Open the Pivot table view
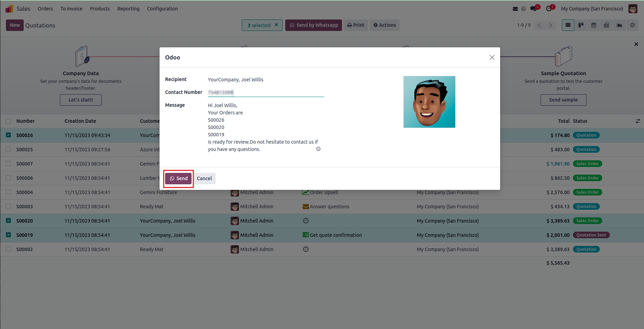 pos(606,25)
